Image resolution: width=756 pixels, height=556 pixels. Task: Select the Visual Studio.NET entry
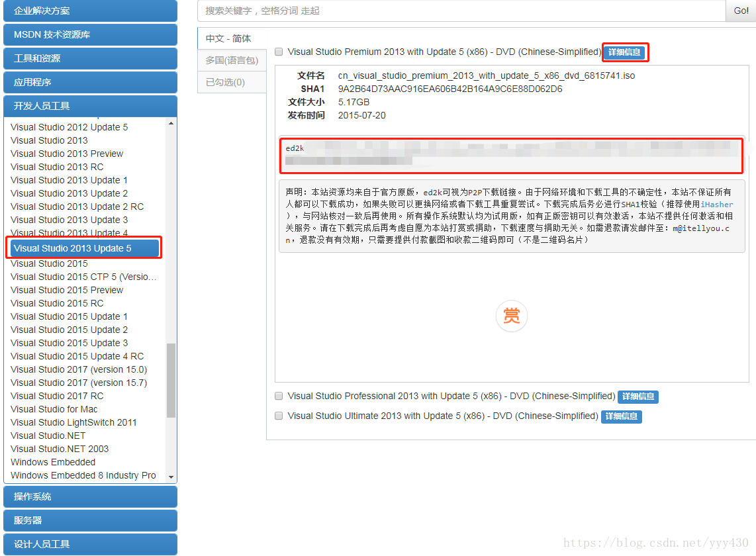tap(48, 436)
